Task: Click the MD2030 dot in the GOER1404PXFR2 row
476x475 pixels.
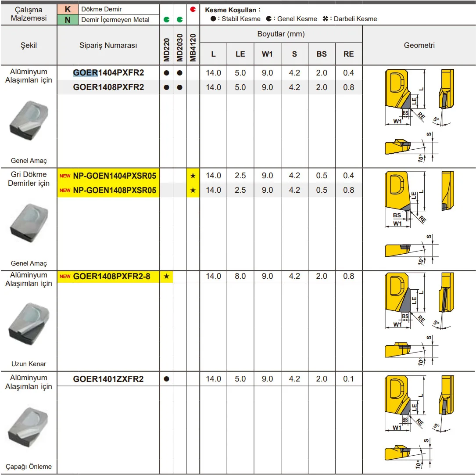Action: 179,73
